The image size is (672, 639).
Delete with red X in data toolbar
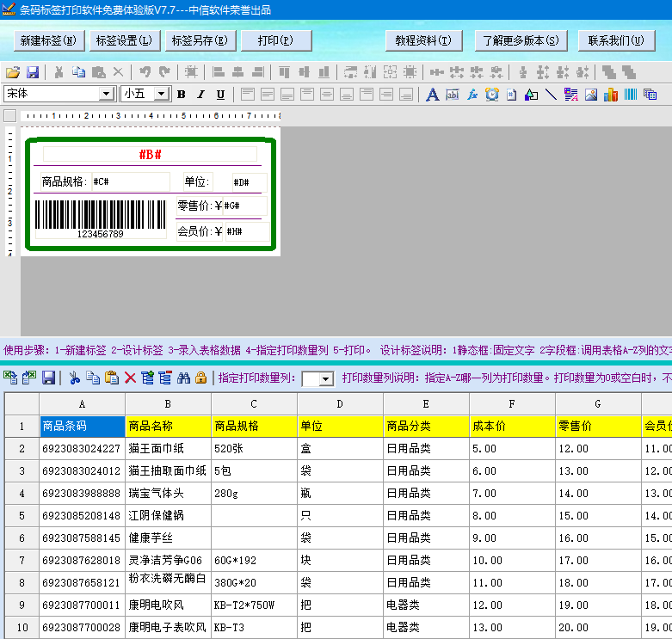[130, 378]
